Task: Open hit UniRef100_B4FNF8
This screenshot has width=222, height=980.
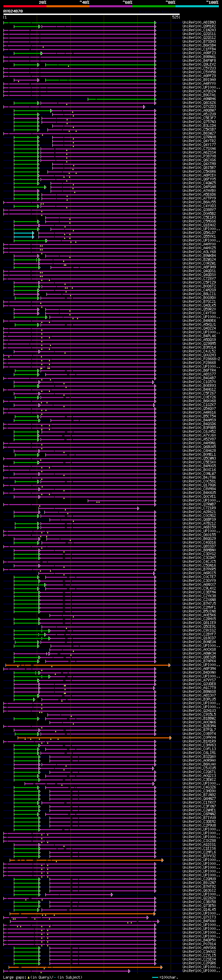Action: coord(199,60)
